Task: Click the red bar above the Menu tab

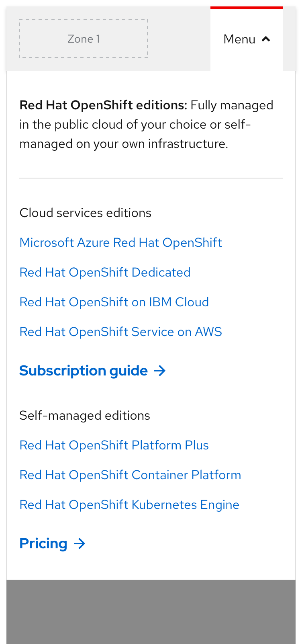Action: click(x=247, y=7)
